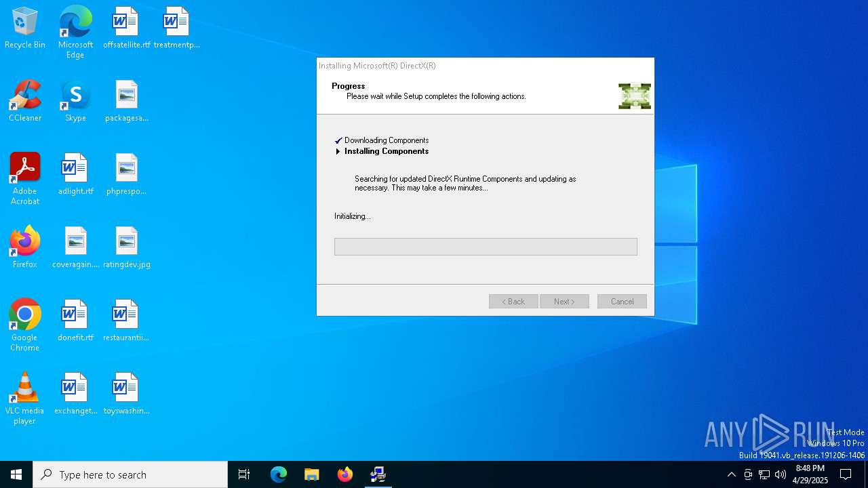Screen dimensions: 868x488
Task: Open CCleaner desktop shortcut
Action: [x=25, y=102]
